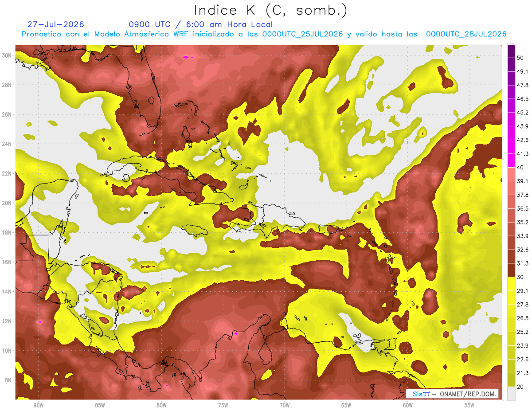
Task: Select the date label '27-Jul-2026'
Action: click(x=55, y=24)
